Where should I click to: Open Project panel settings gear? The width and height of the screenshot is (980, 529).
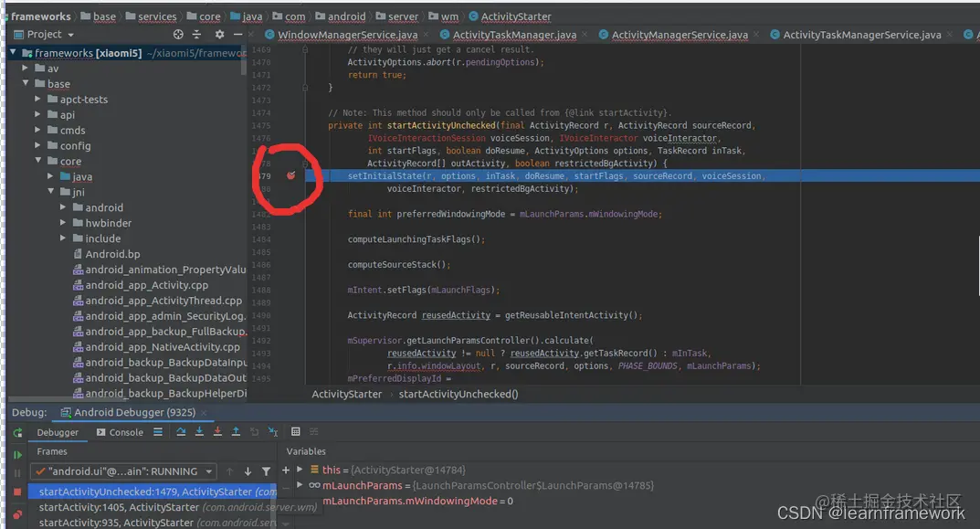[x=219, y=35]
